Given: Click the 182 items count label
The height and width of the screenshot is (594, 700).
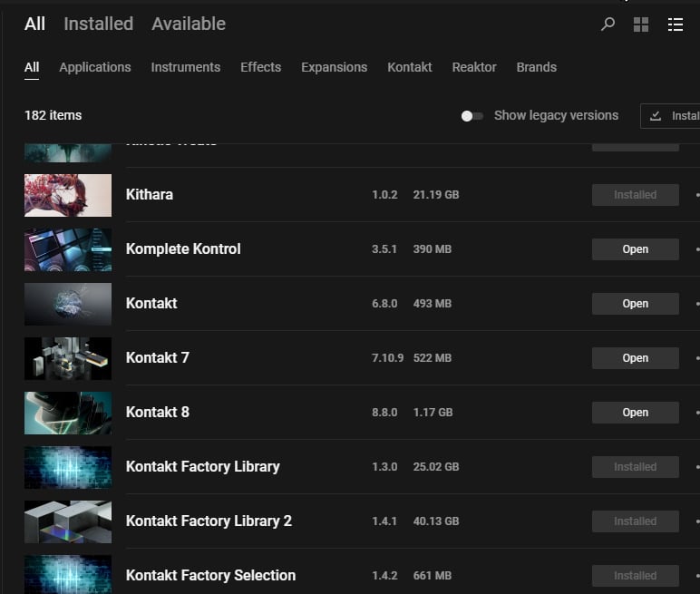Looking at the screenshot, I should [53, 116].
